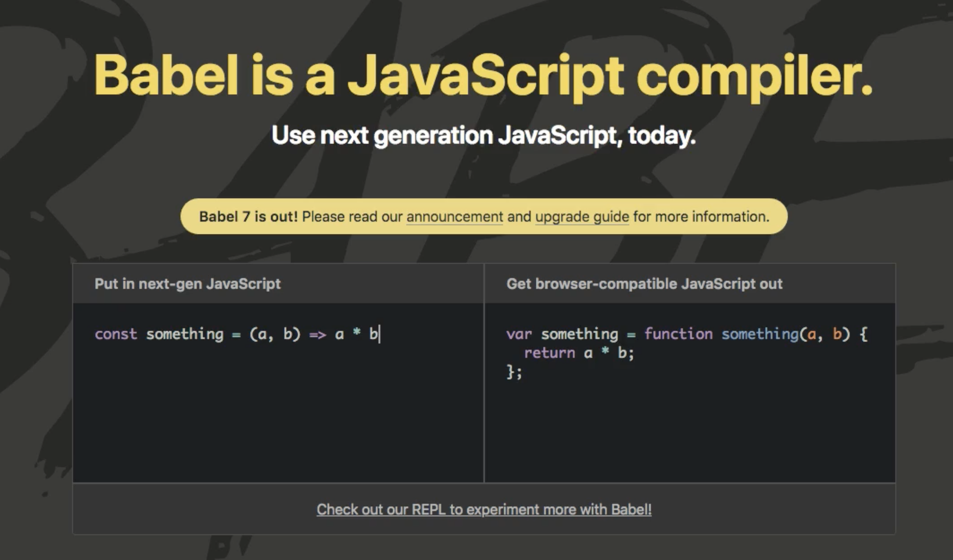This screenshot has width=953, height=560.
Task: Select 'Get browser-compatible JavaScript out' heading
Action: tap(644, 284)
